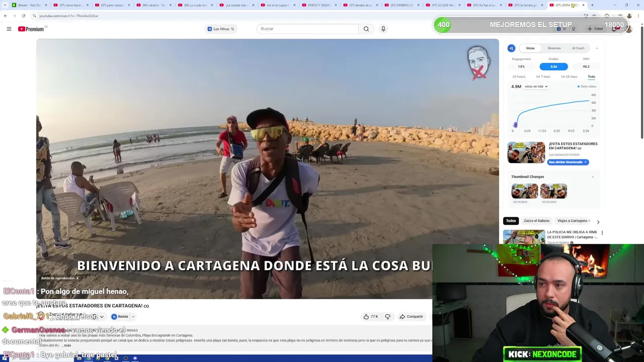
Task: Select the Resumen tab in analytics panel
Action: click(x=554, y=48)
